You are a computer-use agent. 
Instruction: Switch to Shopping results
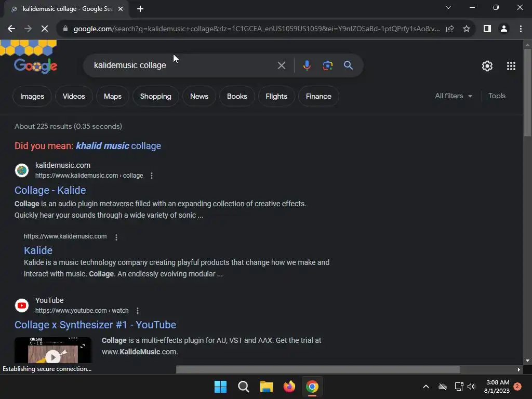tap(156, 96)
